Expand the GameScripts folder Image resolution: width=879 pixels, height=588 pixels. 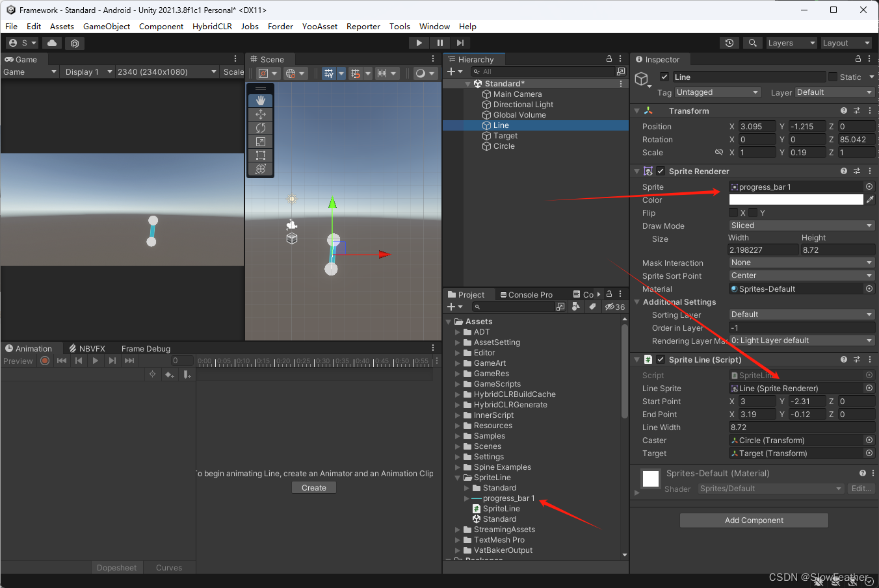pos(458,384)
